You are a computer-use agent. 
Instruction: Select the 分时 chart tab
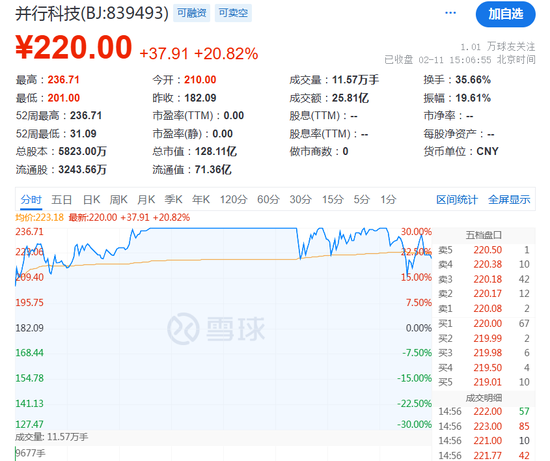click(31, 200)
